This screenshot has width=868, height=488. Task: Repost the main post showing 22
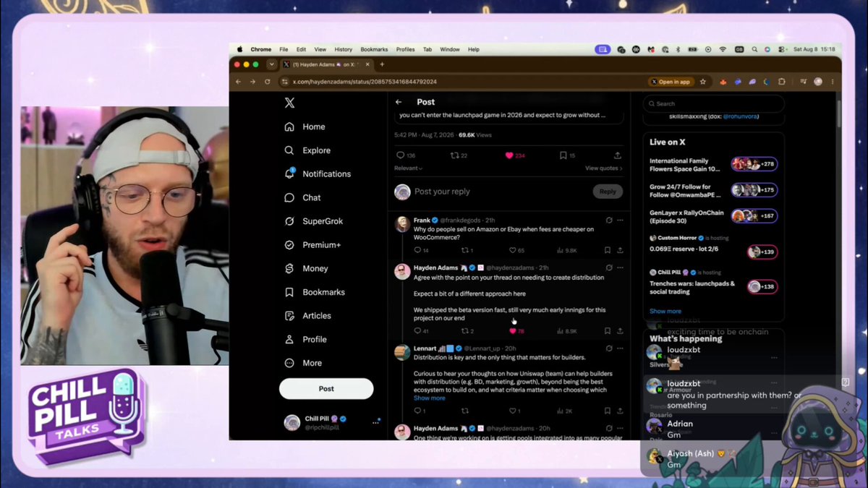tap(459, 155)
